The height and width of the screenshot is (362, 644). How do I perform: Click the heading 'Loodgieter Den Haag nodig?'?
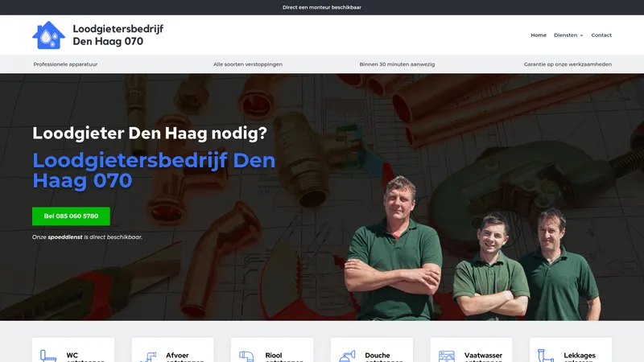click(150, 134)
